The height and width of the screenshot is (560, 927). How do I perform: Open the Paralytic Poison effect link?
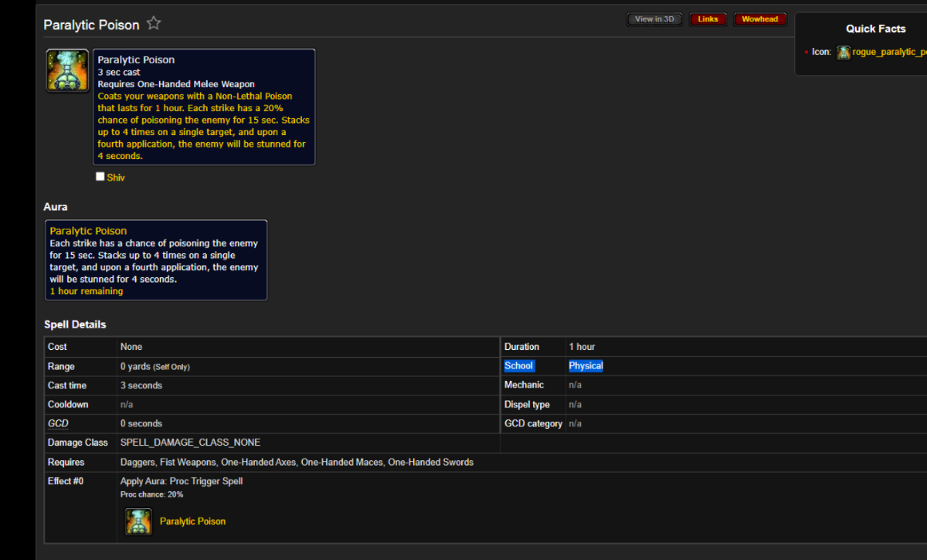[x=192, y=521]
